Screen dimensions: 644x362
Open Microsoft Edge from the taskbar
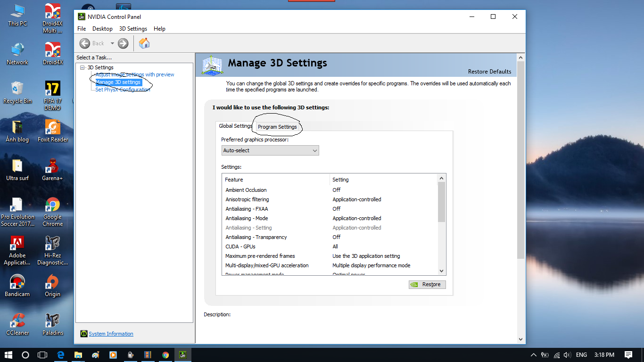click(x=60, y=354)
